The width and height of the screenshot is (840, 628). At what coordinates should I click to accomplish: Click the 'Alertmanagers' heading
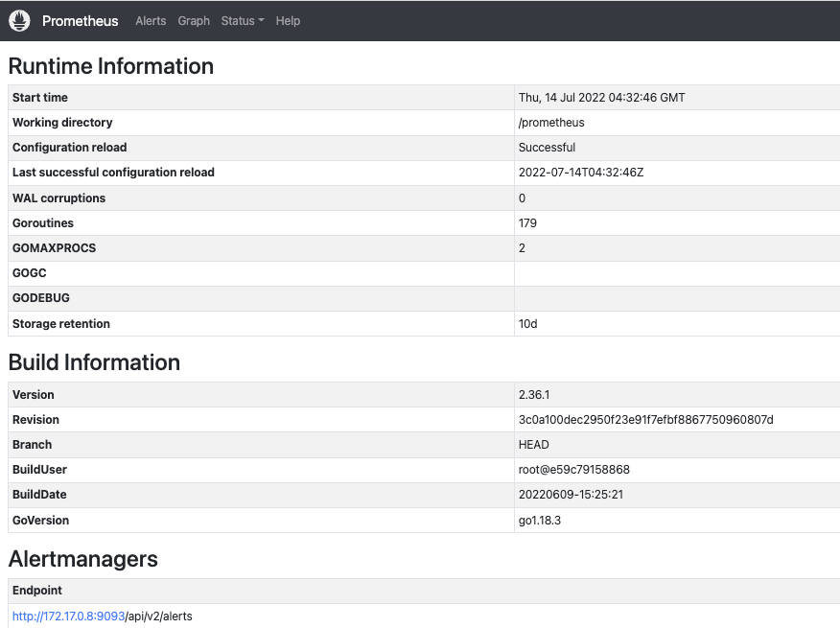click(83, 559)
